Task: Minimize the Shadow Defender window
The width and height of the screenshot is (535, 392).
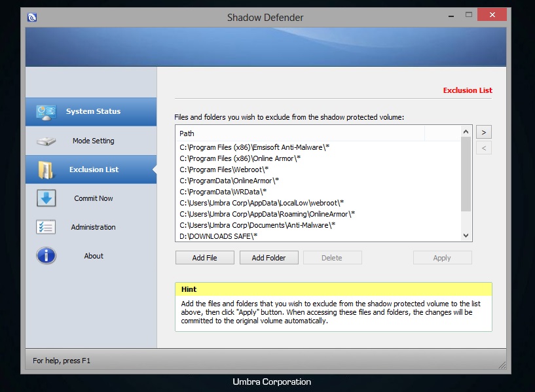Action: [451, 16]
